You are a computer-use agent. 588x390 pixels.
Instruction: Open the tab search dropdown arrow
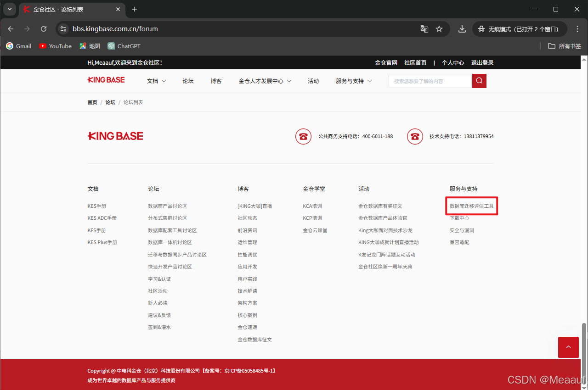pos(9,9)
